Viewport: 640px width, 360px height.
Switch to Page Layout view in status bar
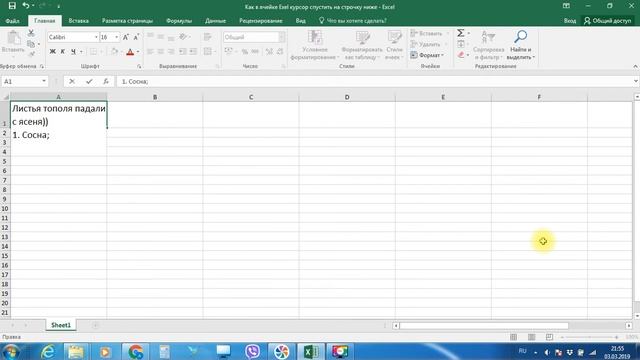(x=531, y=337)
